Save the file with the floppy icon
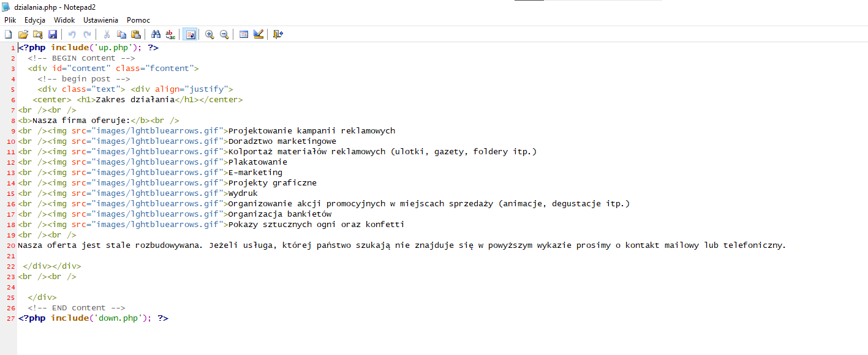Image resolution: width=868 pixels, height=355 pixels. tap(53, 34)
